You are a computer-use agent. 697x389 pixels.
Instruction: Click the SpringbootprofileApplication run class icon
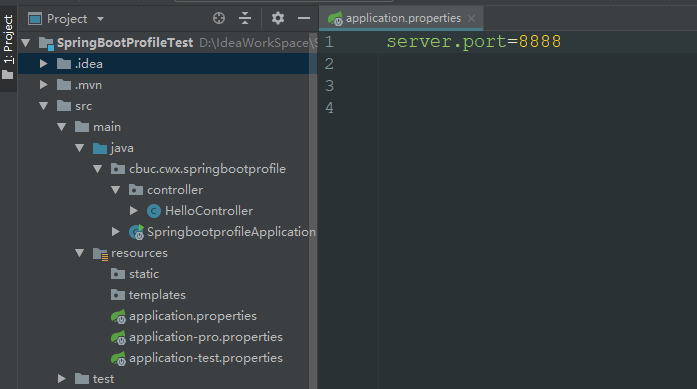pos(136,232)
